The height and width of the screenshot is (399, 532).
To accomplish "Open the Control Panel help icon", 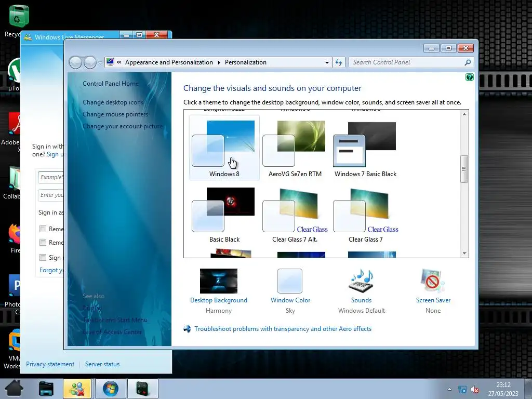I will tap(470, 77).
